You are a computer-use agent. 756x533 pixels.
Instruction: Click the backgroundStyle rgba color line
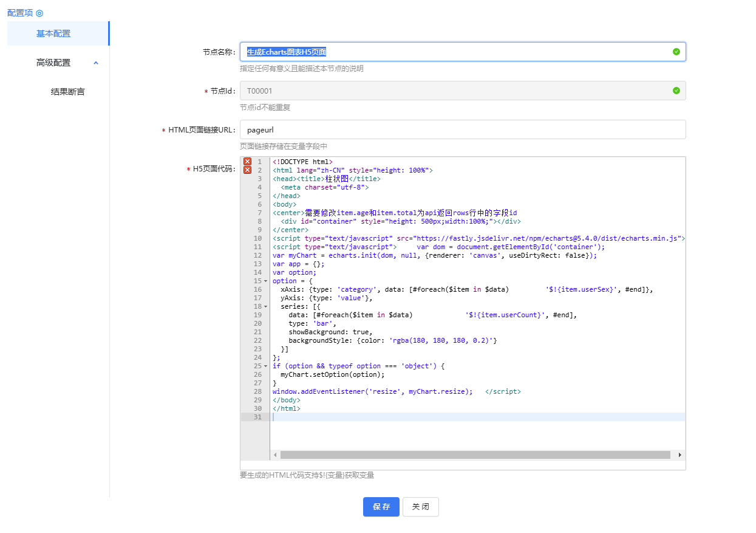point(393,340)
